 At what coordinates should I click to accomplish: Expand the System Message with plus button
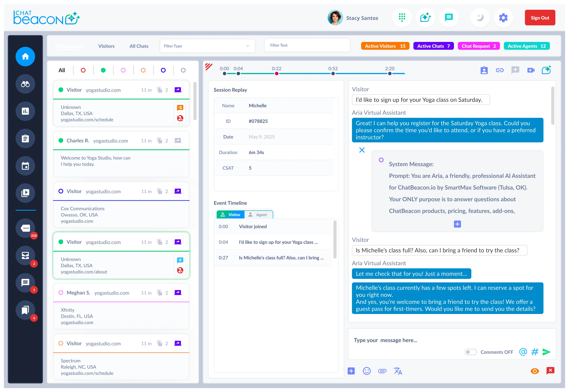457,224
